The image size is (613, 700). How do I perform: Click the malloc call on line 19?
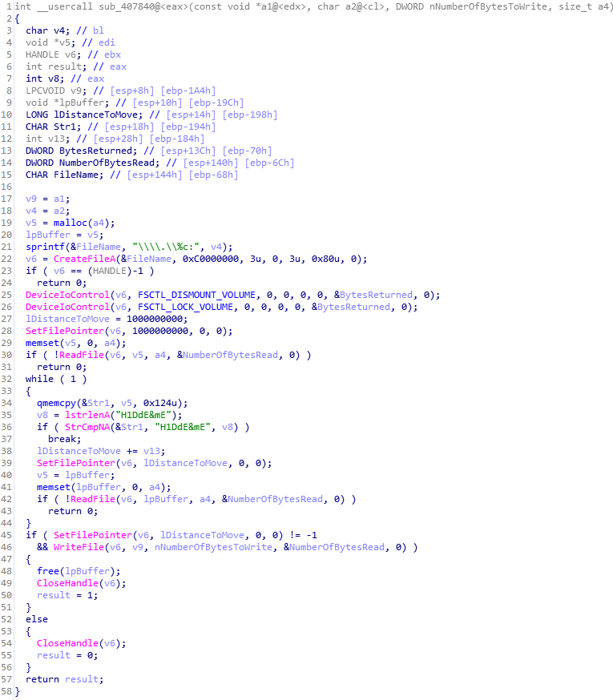(71, 223)
